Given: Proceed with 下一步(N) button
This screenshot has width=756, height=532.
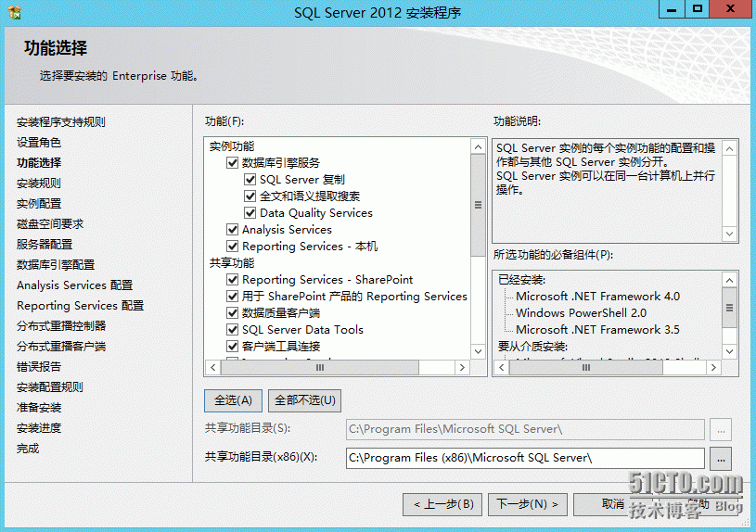Looking at the screenshot, I should [528, 504].
